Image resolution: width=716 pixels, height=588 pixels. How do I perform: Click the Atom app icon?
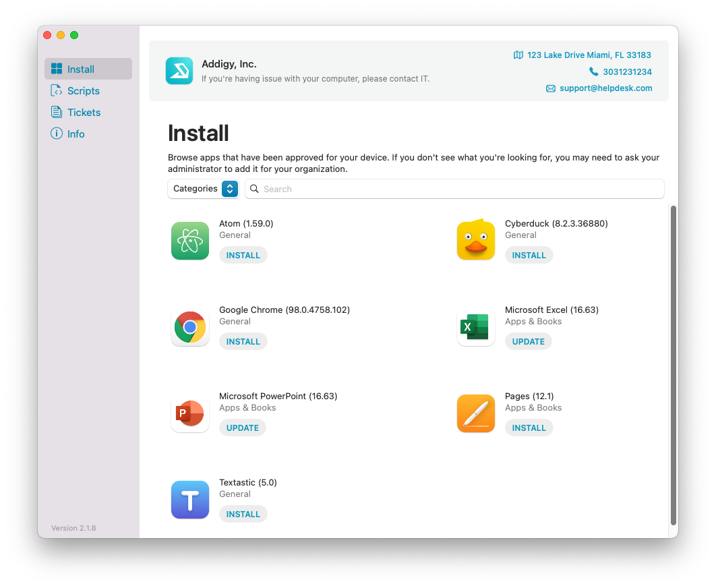(x=190, y=241)
